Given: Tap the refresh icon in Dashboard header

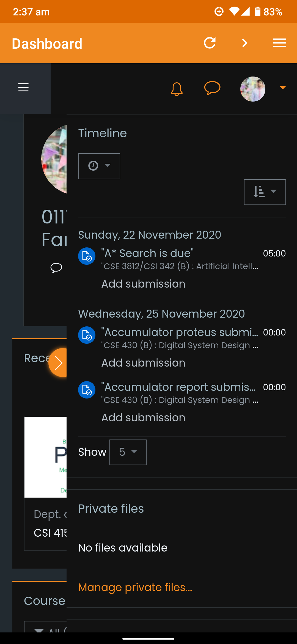Looking at the screenshot, I should [210, 43].
